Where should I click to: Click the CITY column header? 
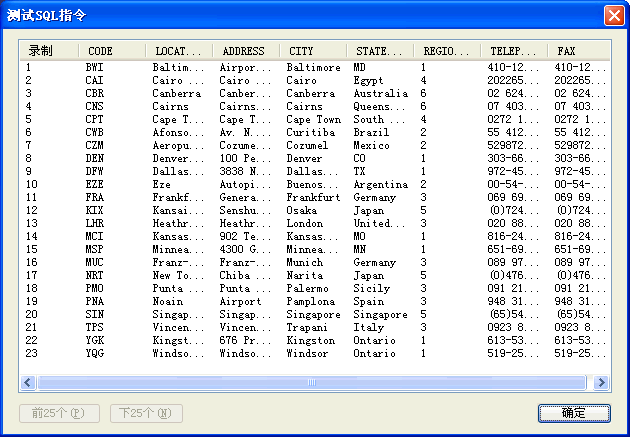(313, 51)
